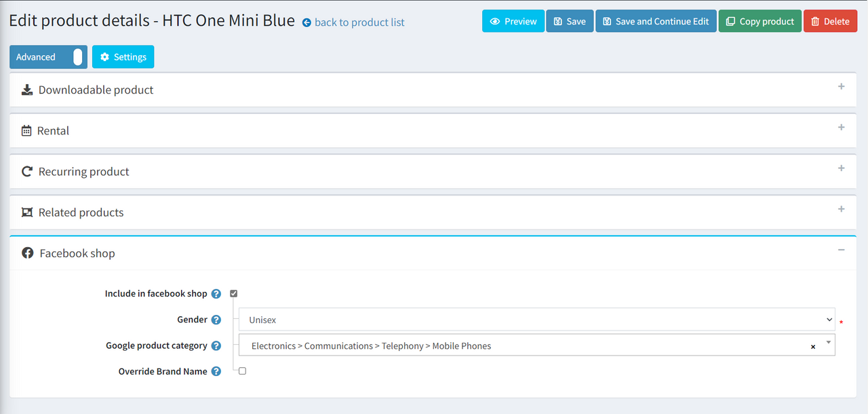Help icon for Include in facebook shop

pyautogui.click(x=216, y=294)
